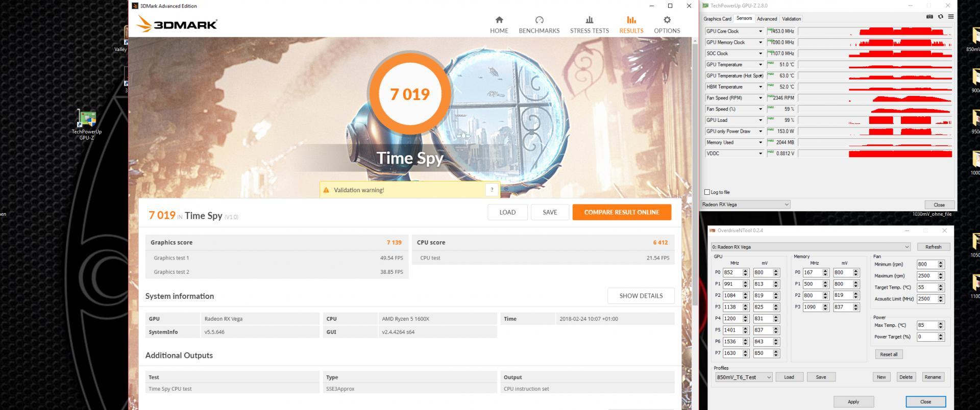Click the Graphics score value 7 139
The width and height of the screenshot is (980, 410).
click(394, 243)
